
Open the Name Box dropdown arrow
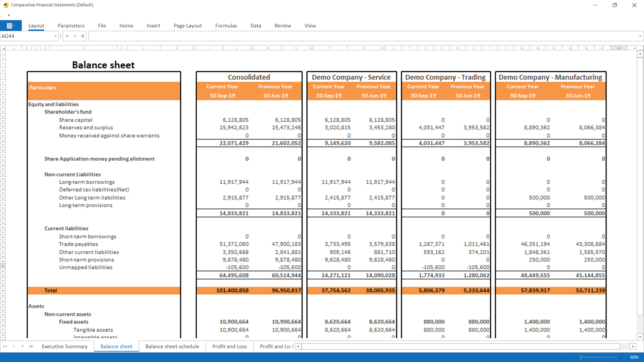tap(55, 36)
